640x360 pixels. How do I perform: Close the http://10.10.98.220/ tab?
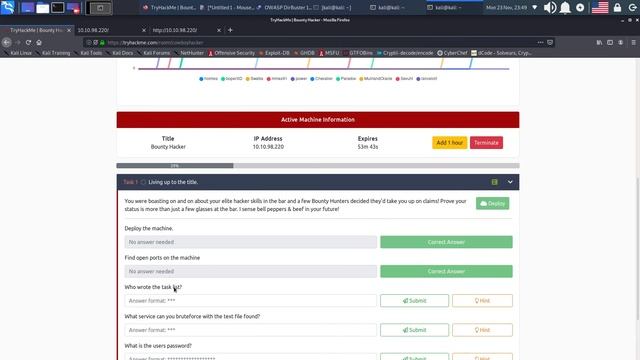[219, 30]
